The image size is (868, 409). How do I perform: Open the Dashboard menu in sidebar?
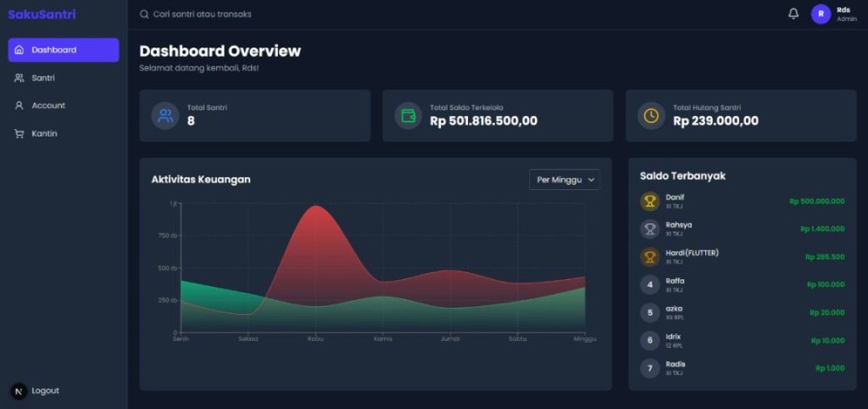click(x=64, y=50)
